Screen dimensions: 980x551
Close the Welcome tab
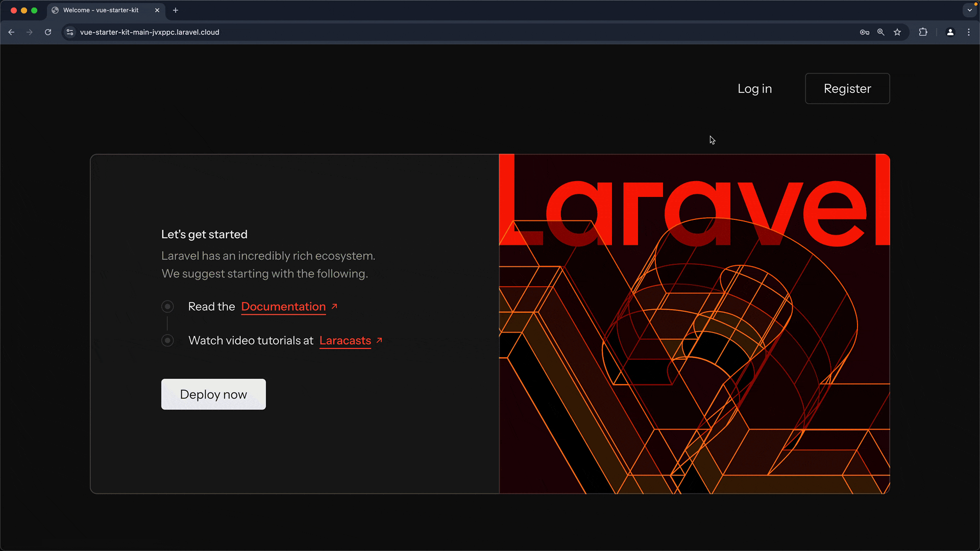coord(157,10)
